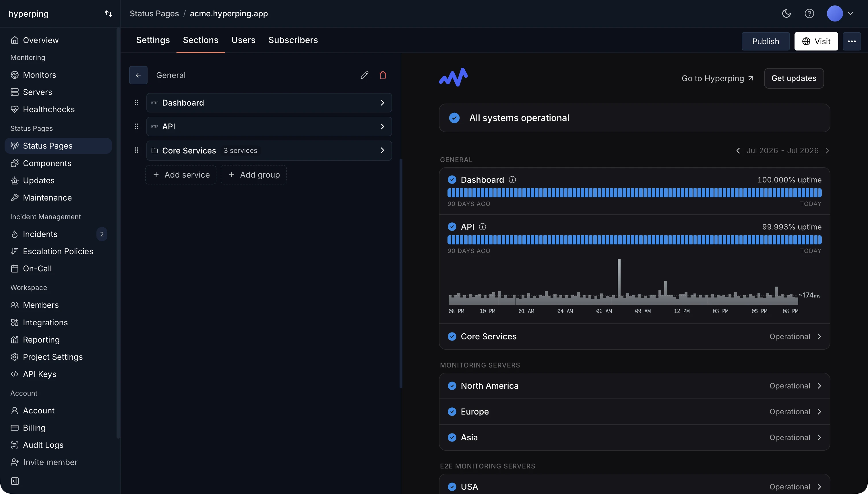The height and width of the screenshot is (494, 868).
Task: Open Project Settings in sidebar
Action: coord(58,357)
